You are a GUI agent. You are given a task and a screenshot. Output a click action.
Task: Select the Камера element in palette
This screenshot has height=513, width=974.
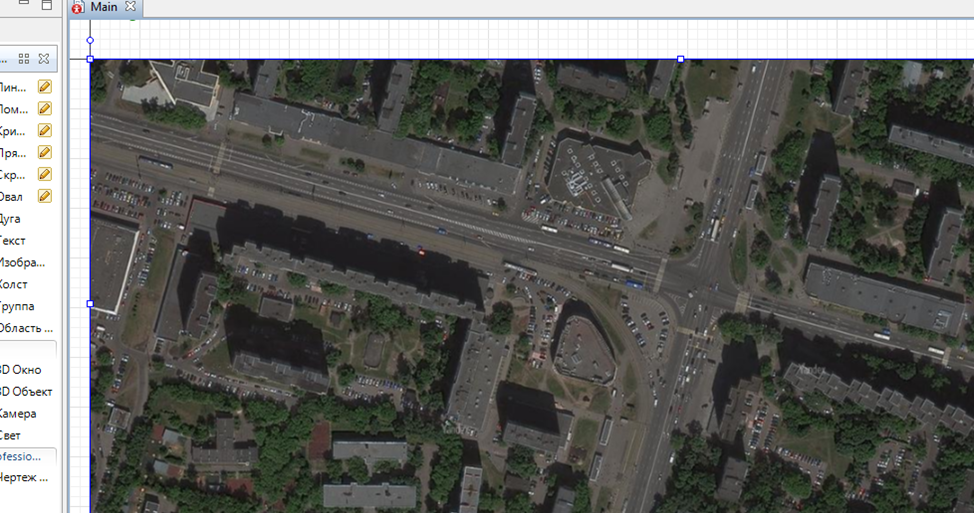[18, 413]
